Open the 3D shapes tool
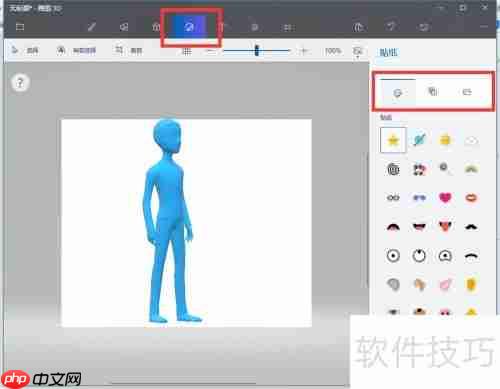This screenshot has height=389, width=500. pos(156,27)
